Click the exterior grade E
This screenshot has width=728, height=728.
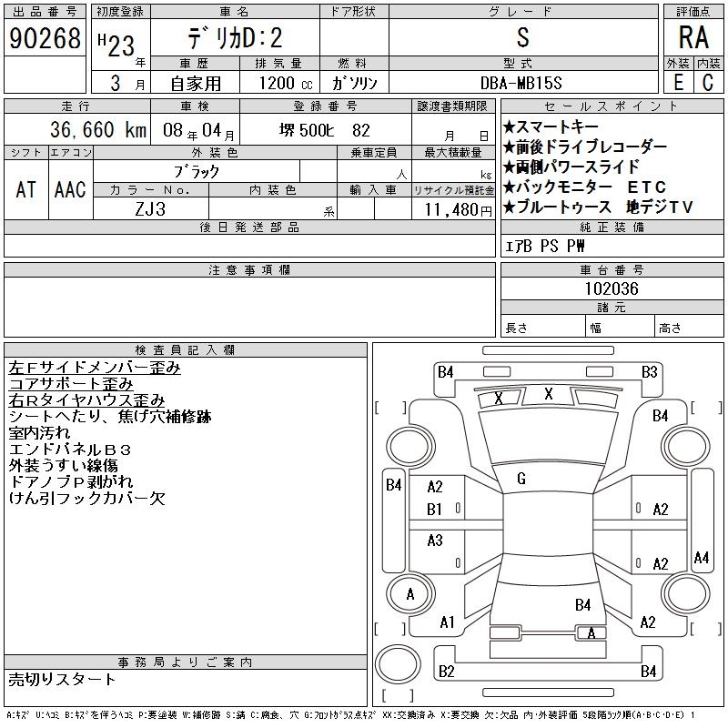[x=678, y=83]
